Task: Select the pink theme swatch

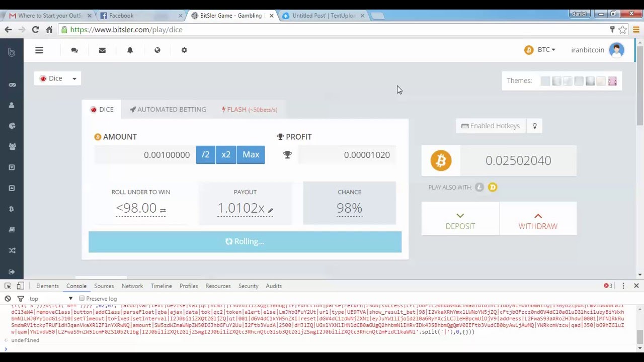Action: (612, 81)
